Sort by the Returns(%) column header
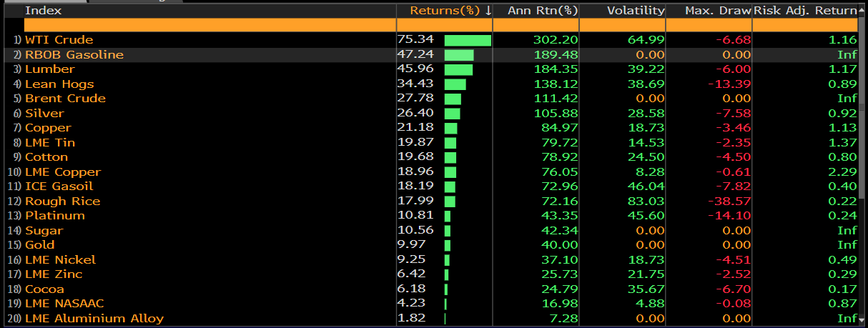 tap(450, 11)
